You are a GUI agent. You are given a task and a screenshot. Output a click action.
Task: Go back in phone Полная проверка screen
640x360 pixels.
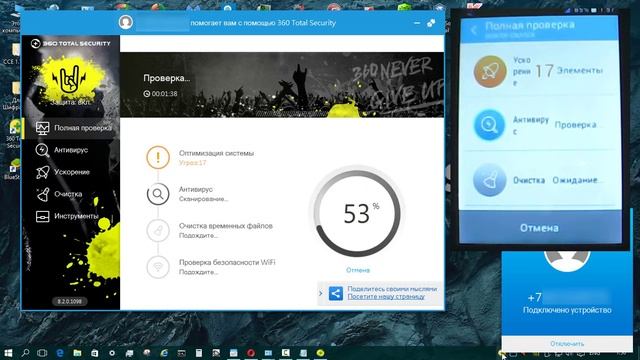(473, 30)
